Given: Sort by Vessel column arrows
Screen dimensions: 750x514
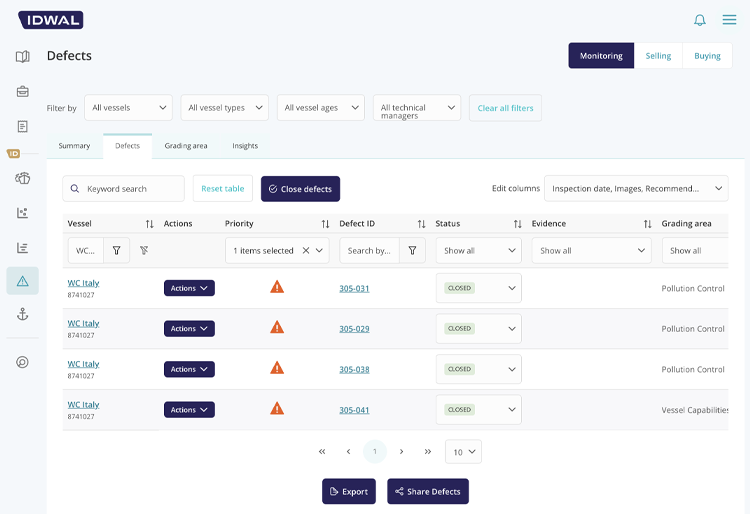Looking at the screenshot, I should coord(149,224).
